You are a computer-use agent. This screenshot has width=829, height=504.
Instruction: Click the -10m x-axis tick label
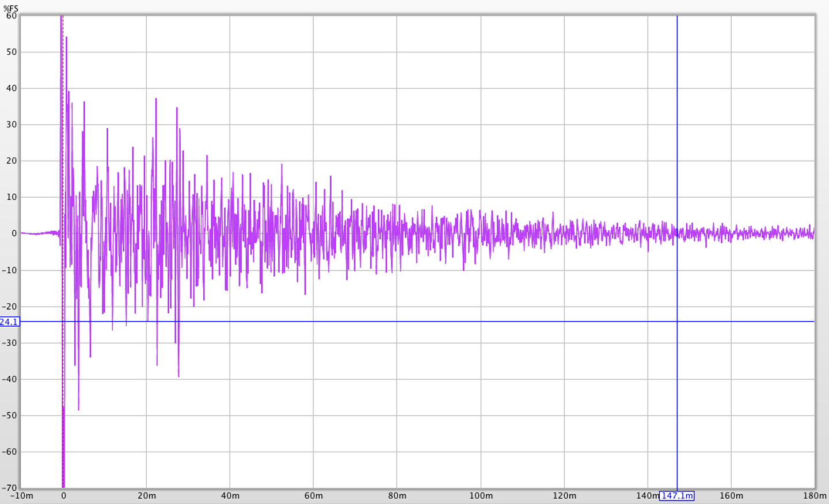(22, 495)
